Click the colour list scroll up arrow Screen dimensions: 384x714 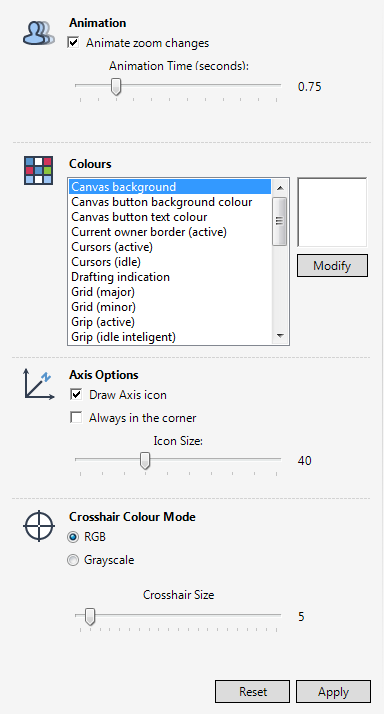(x=280, y=187)
